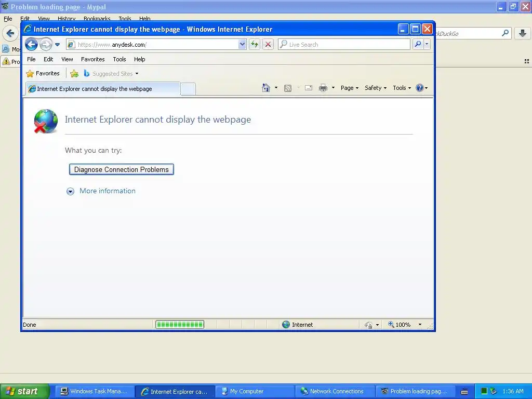Image resolution: width=532 pixels, height=399 pixels.
Task: Click the green Refresh arrows icon
Action: coord(255,45)
